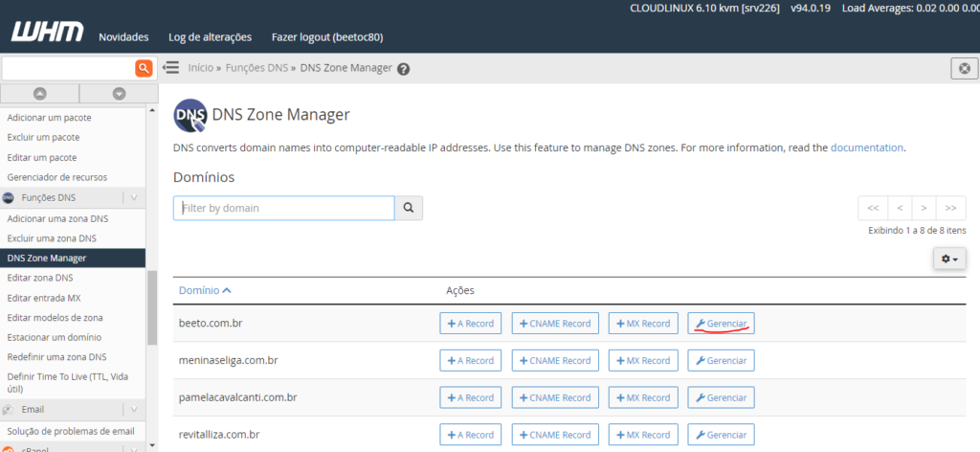Select Editar zona DNS
Screen dimensions: 980x452
point(40,278)
